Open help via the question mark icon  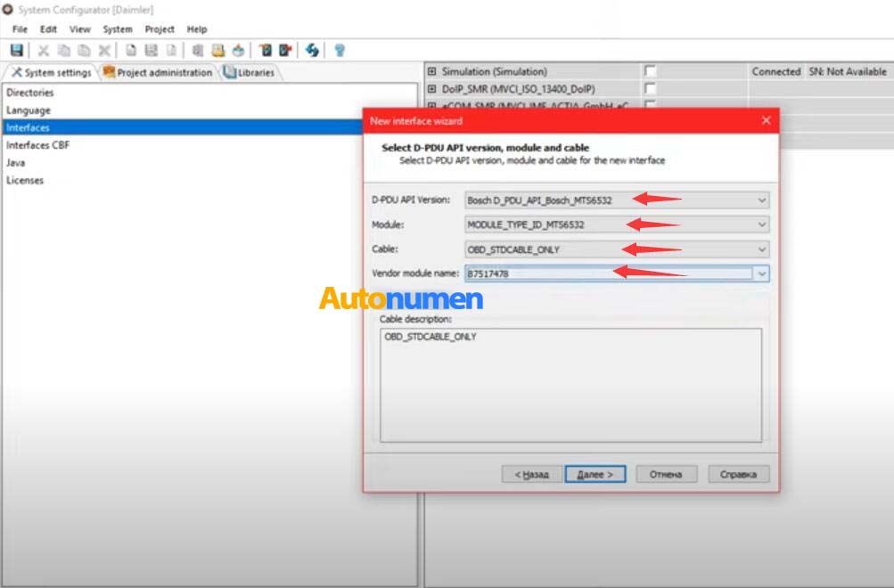click(339, 51)
